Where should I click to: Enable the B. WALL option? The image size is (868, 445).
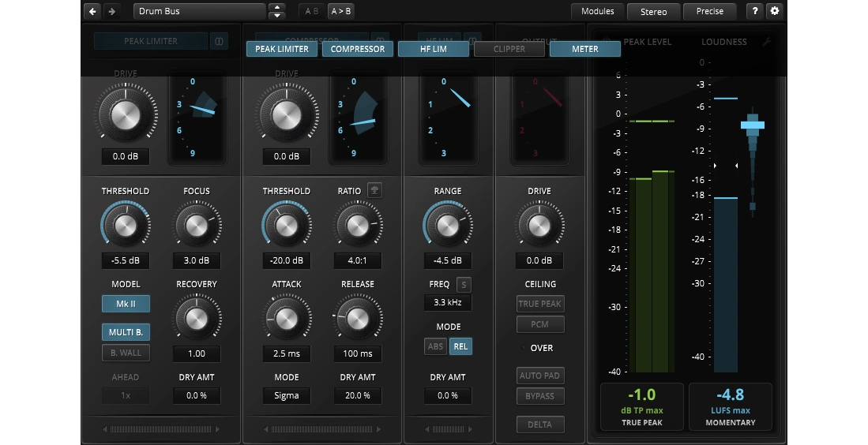pos(126,353)
